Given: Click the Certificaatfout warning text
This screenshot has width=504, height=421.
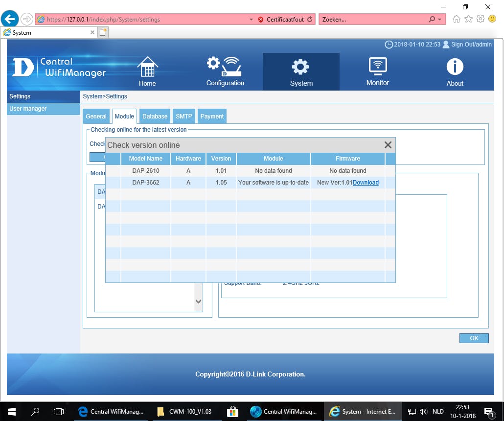Looking at the screenshot, I should pos(285,20).
